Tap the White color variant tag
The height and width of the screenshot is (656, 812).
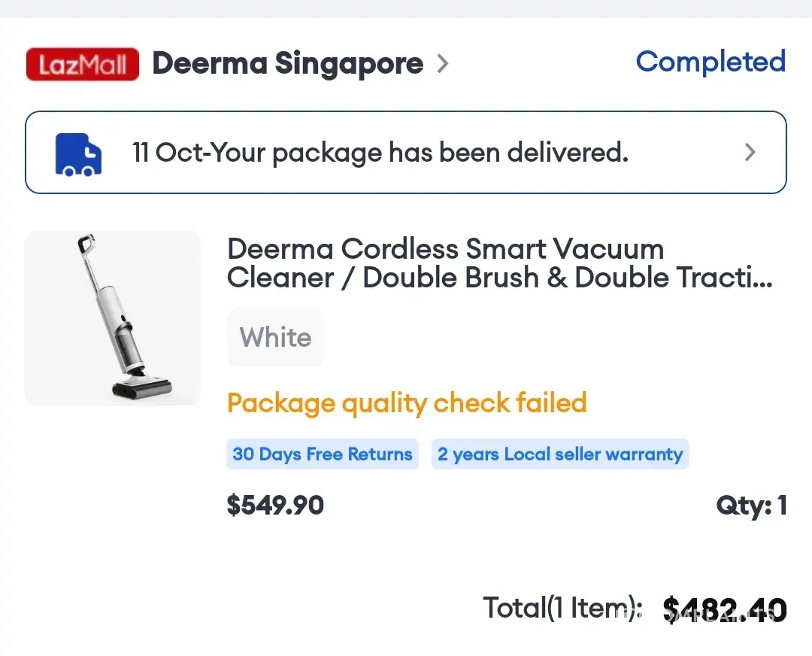click(275, 337)
